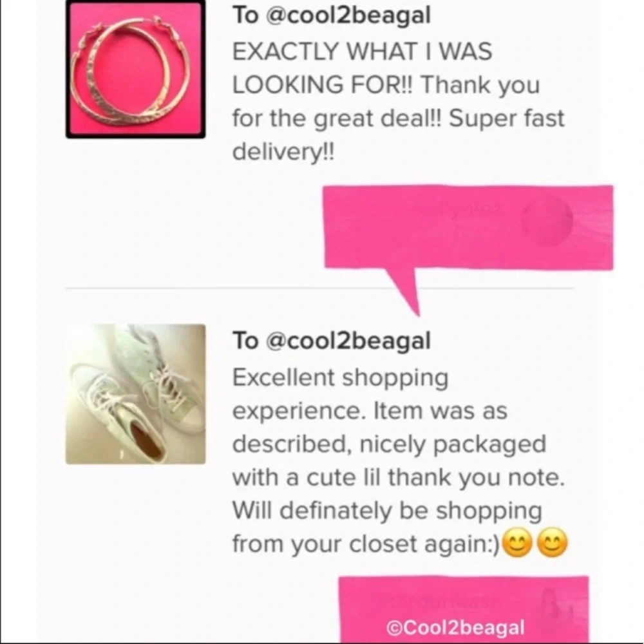Tap the large pink speech bubble
Viewport: 644px width, 644px height.
(x=469, y=227)
